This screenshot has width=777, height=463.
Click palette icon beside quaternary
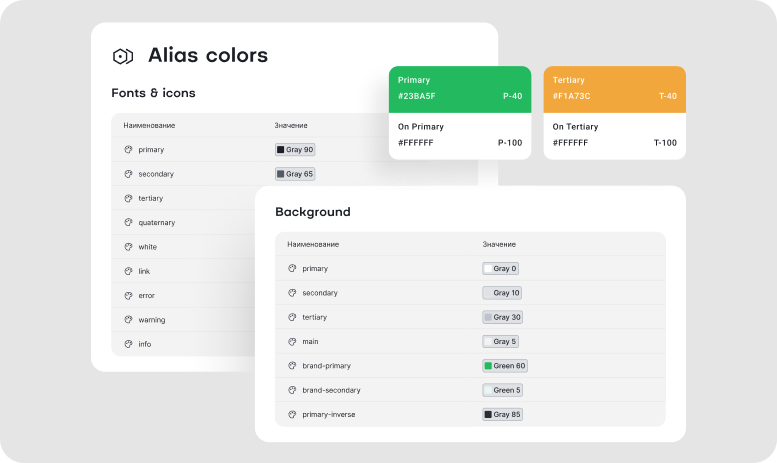pos(128,222)
